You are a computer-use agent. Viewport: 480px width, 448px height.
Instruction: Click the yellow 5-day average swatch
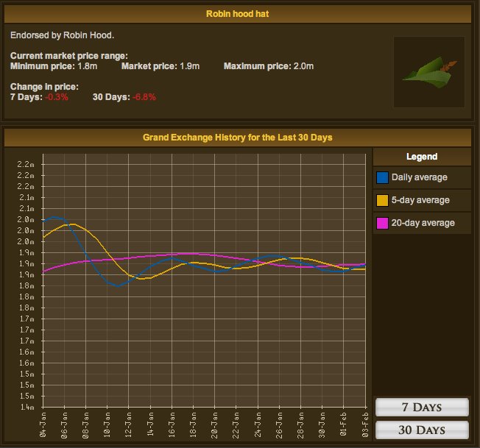tap(382, 200)
